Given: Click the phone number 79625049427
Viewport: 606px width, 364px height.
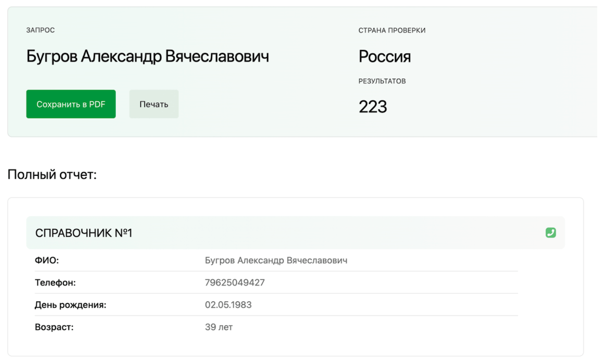Looking at the screenshot, I should 235,283.
